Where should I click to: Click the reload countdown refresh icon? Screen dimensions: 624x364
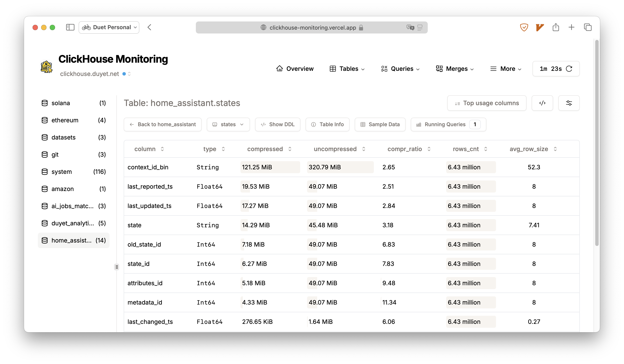(569, 69)
